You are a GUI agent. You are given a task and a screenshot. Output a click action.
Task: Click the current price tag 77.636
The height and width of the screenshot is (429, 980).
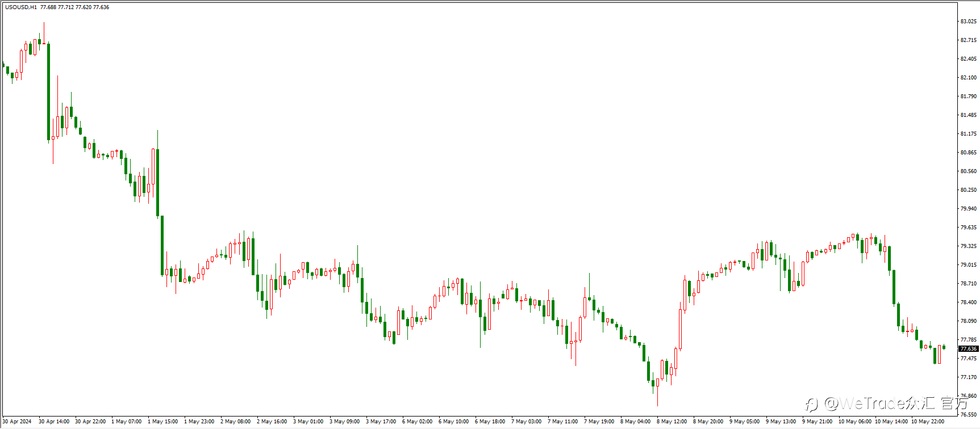969,349
